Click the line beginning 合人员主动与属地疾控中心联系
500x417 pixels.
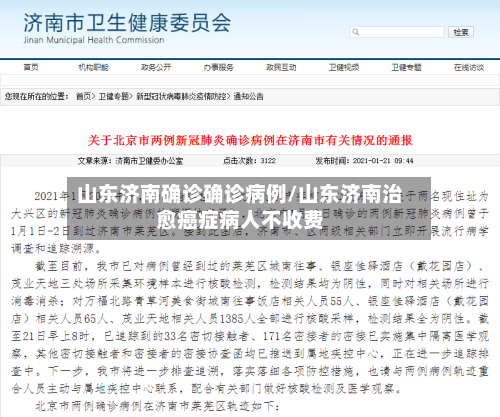tap(206, 389)
